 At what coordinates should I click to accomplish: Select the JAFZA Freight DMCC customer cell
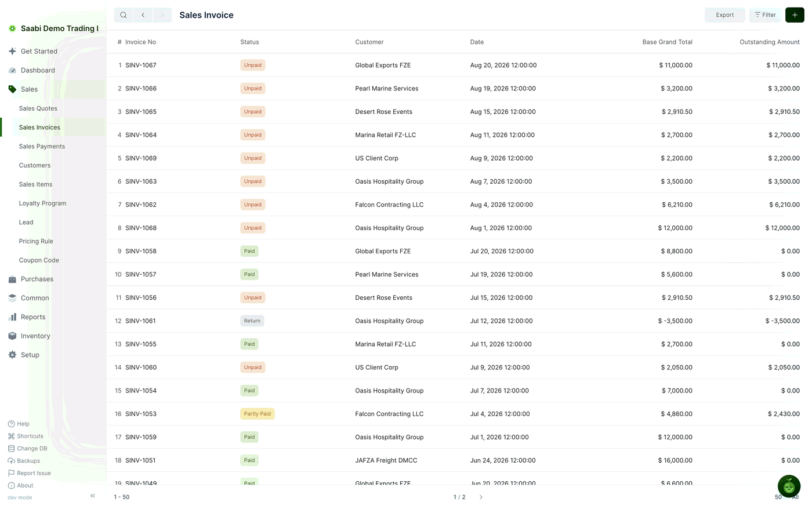pos(386,460)
